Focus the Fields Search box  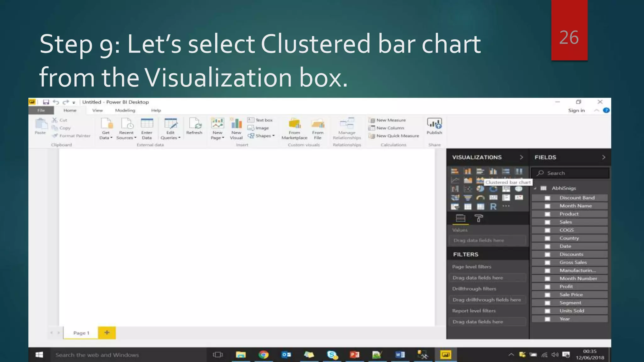coord(570,173)
